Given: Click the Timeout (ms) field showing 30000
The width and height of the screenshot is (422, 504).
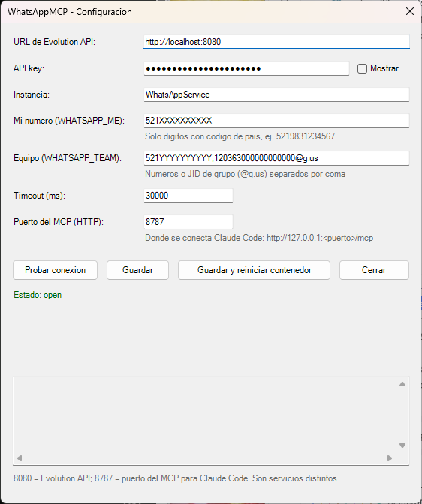Looking at the screenshot, I should coord(188,196).
